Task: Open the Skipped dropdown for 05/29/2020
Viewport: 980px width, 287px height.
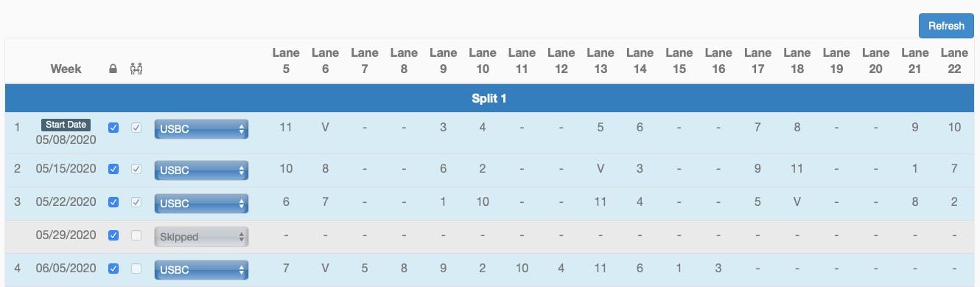Action: tap(201, 237)
